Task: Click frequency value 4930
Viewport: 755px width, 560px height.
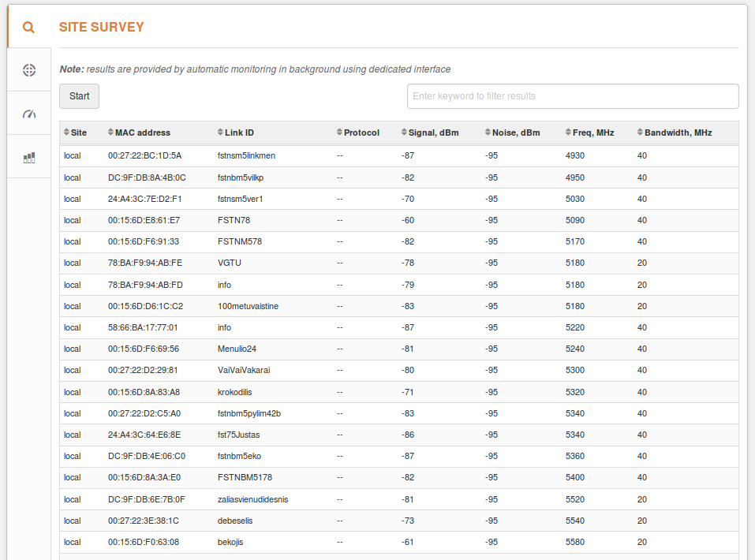Action: [575, 155]
